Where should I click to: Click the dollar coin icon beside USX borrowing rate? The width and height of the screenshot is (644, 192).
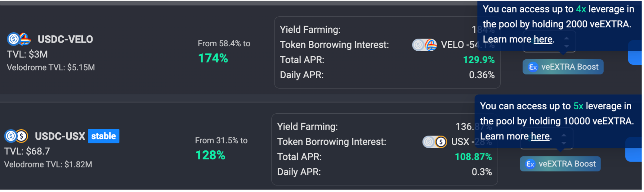click(441, 142)
